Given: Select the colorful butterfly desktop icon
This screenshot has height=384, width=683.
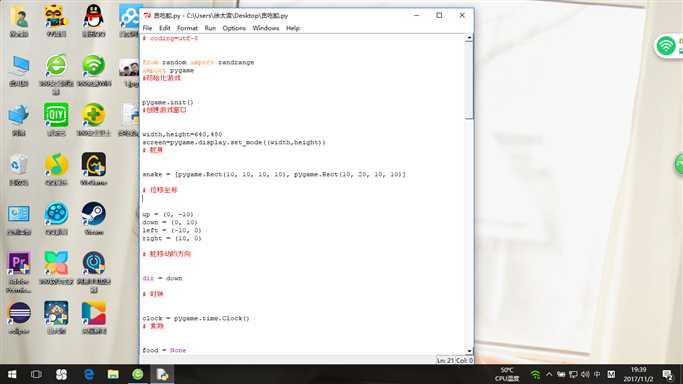Looking at the screenshot, I should [x=56, y=268].
